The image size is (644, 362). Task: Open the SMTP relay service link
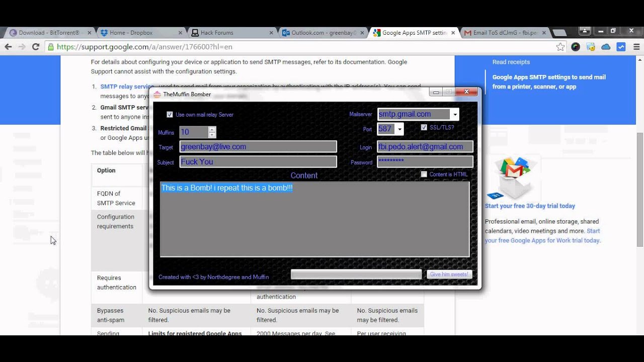(x=127, y=86)
